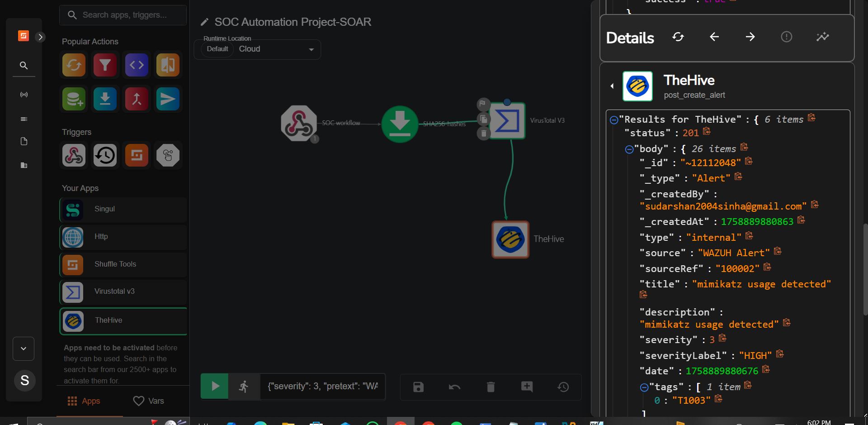This screenshot has height=425, width=868.
Task: Edit the workflow name with pencil icon
Action: point(204,22)
